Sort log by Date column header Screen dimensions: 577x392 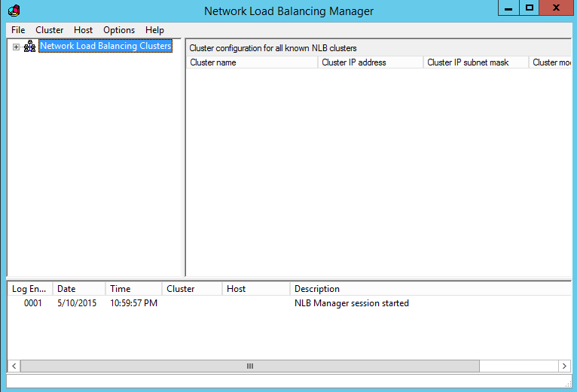pyautogui.click(x=78, y=289)
